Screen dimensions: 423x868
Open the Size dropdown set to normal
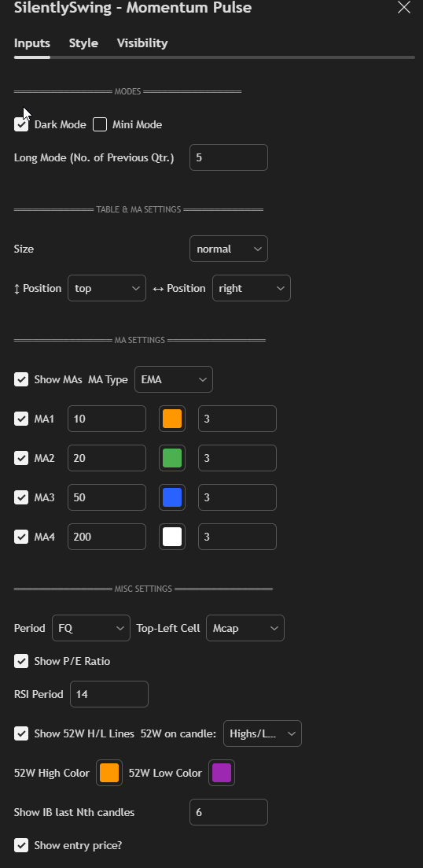coord(228,249)
